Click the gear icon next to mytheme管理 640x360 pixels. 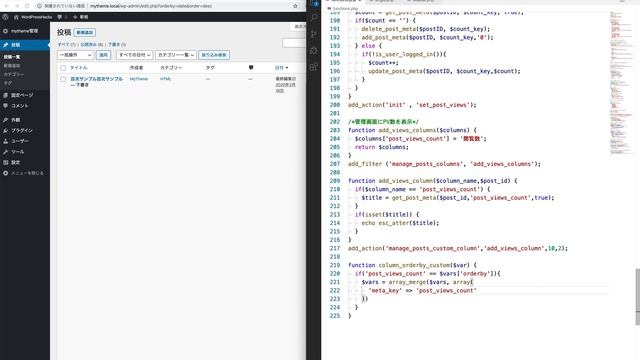5,31
